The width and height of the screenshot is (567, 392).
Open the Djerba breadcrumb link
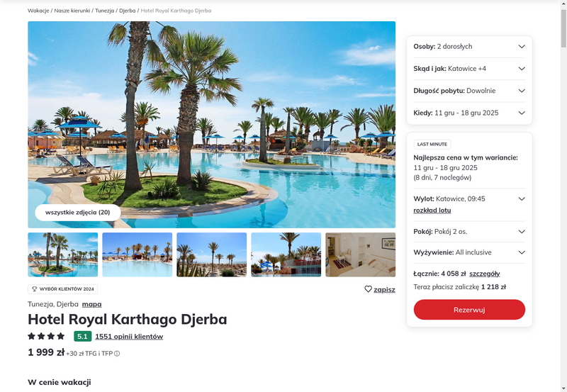click(x=128, y=11)
